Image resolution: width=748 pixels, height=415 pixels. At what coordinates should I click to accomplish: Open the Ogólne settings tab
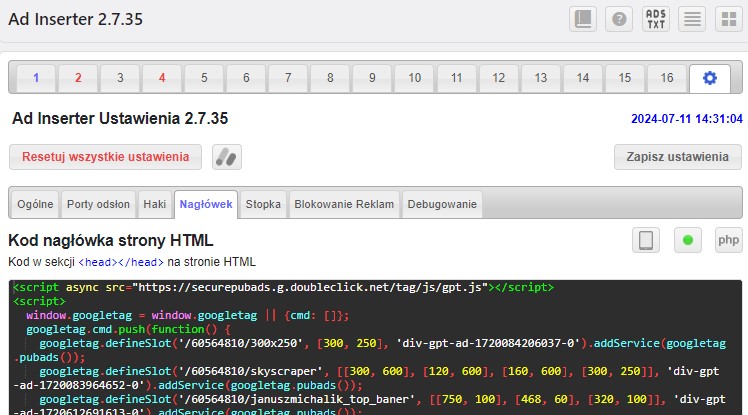pos(35,204)
